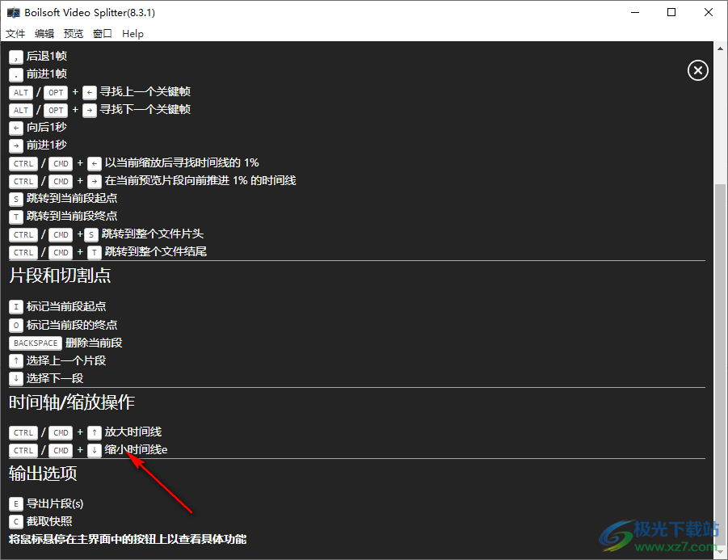Click the 输出选项 section heading

pos(43,474)
